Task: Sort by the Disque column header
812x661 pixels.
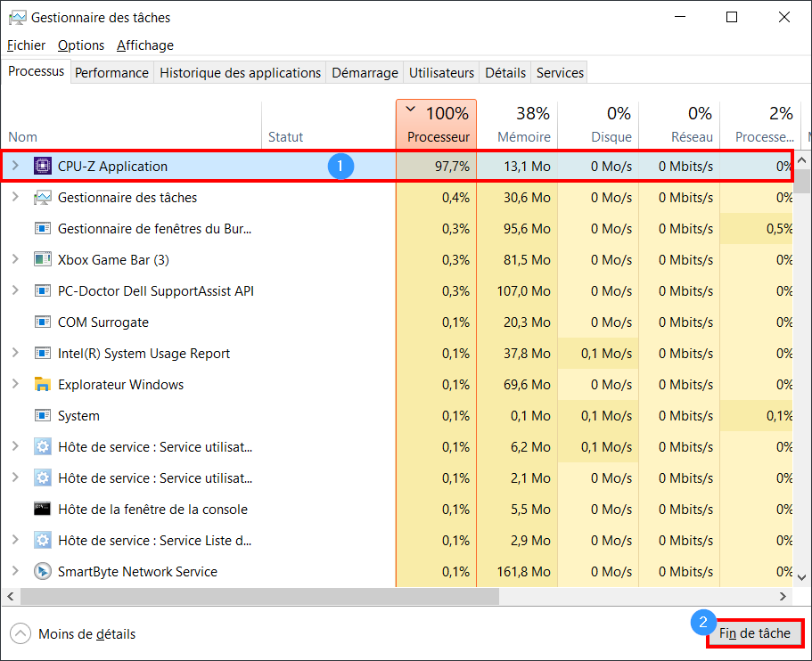Action: [598, 124]
